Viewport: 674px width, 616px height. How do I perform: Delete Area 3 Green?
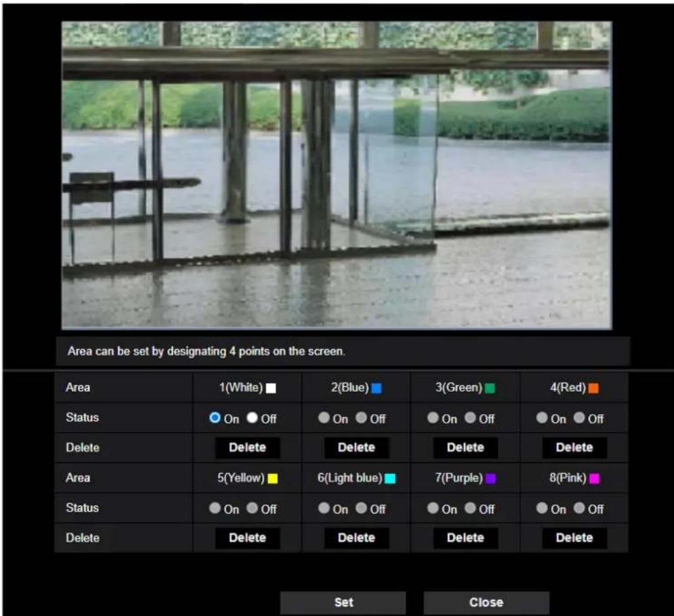click(465, 448)
